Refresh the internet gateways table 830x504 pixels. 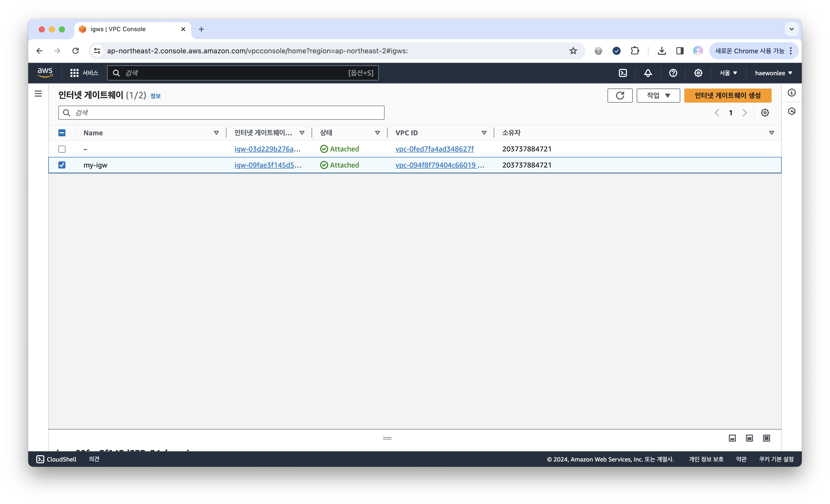(620, 96)
